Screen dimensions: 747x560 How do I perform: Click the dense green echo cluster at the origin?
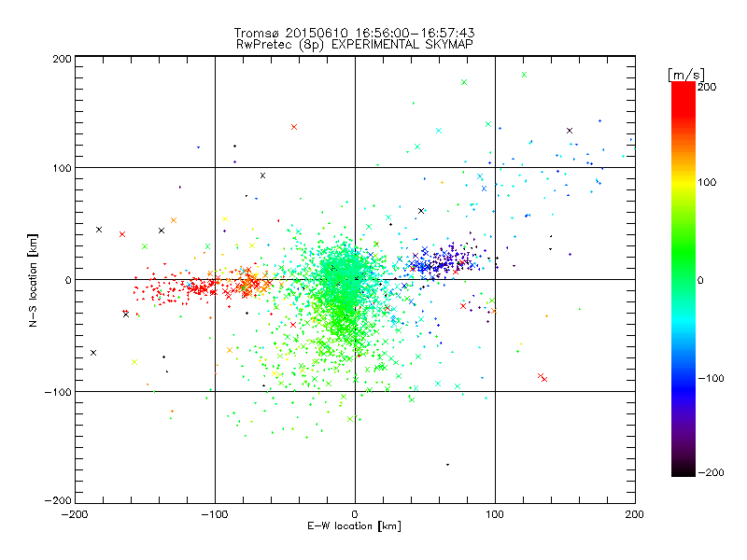click(x=344, y=288)
